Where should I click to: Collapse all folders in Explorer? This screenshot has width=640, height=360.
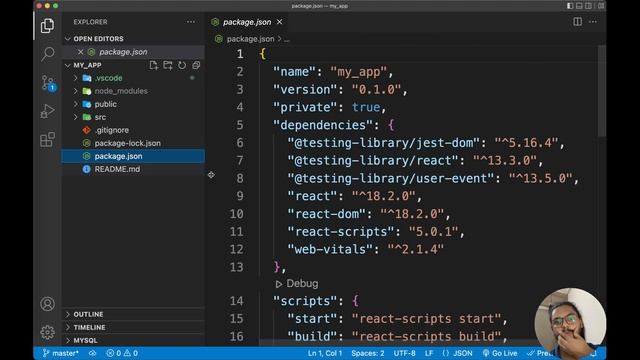pyautogui.click(x=196, y=65)
